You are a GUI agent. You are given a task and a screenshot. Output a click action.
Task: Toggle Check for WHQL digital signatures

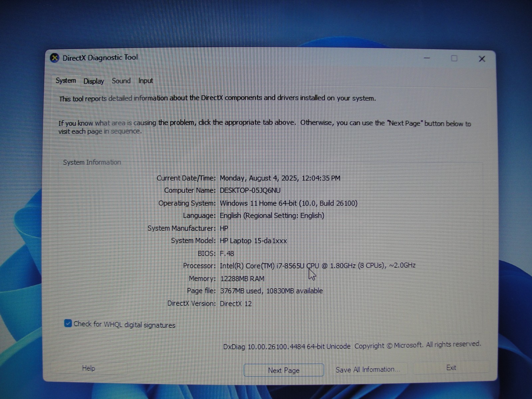pyautogui.click(x=120, y=324)
